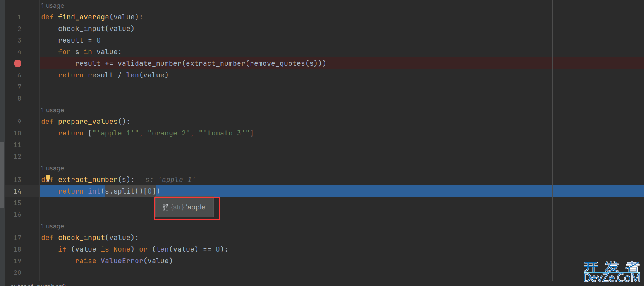
Task: Click 'len(value) == 0' condition on line 18
Action: point(188,249)
